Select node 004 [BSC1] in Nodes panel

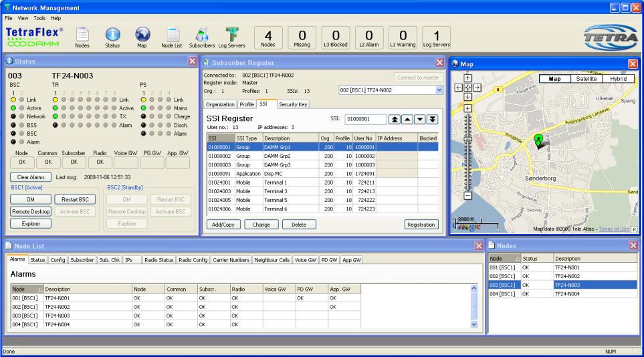(x=562, y=294)
